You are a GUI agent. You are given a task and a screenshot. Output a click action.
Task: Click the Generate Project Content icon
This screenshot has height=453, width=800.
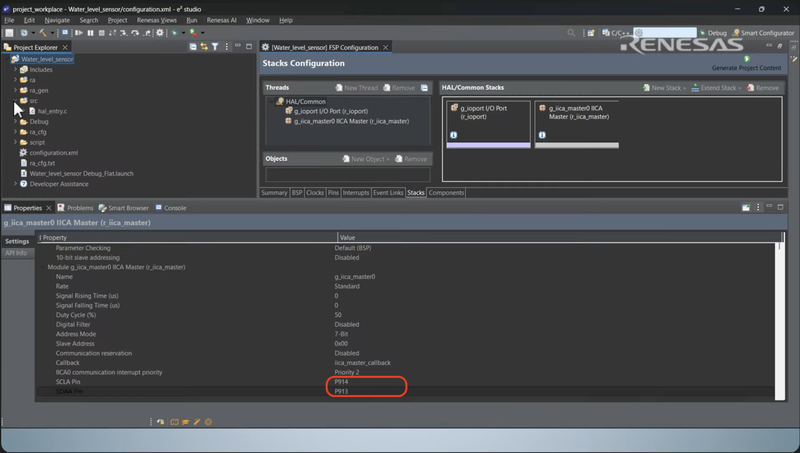pos(746,59)
